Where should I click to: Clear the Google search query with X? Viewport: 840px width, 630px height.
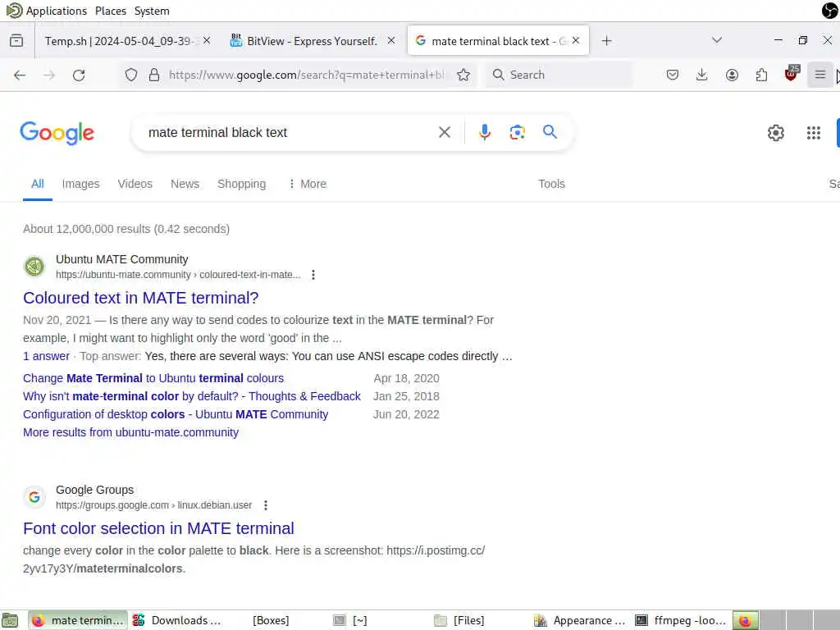point(444,132)
